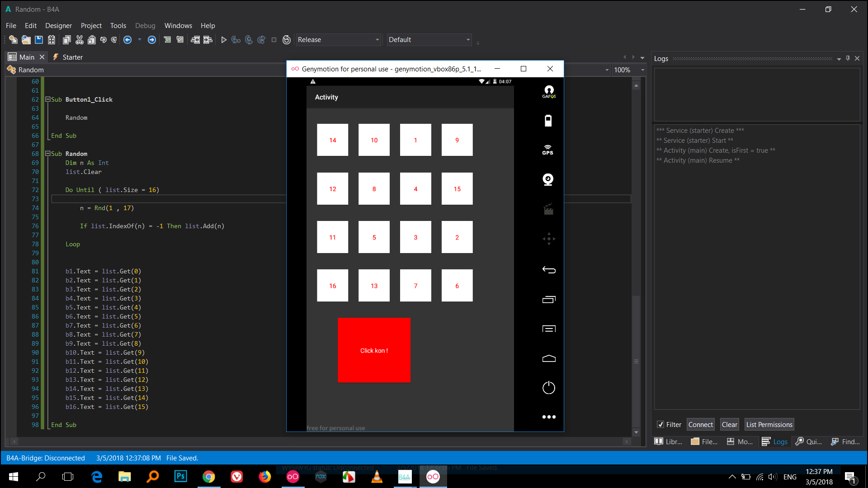The height and width of the screenshot is (488, 868).
Task: Open the Default filter dropdown
Action: point(467,40)
